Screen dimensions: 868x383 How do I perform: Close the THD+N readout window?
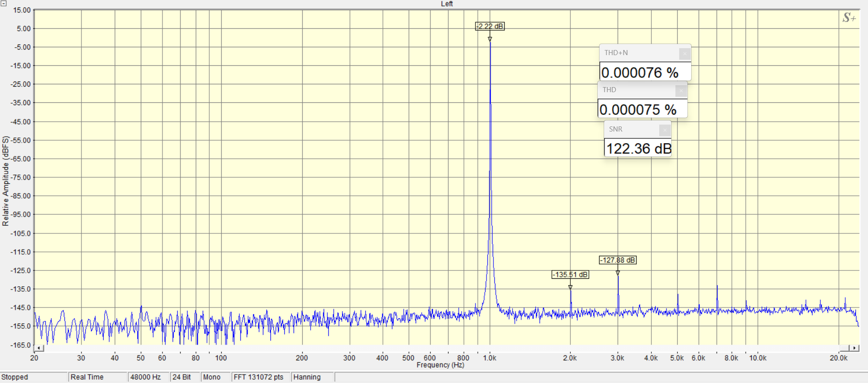684,54
